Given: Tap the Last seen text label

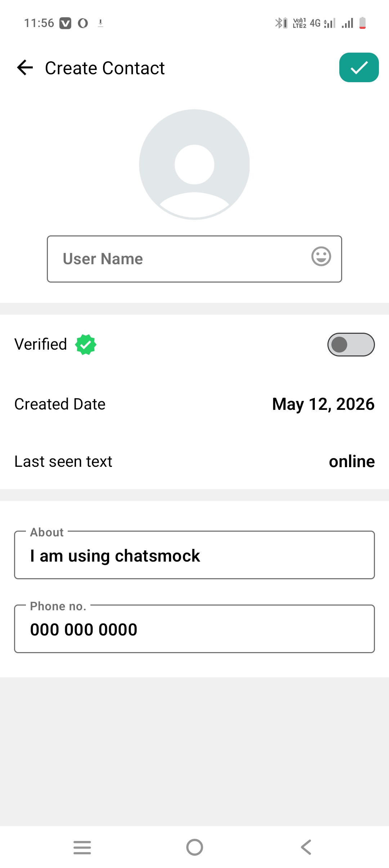Looking at the screenshot, I should 63,461.
